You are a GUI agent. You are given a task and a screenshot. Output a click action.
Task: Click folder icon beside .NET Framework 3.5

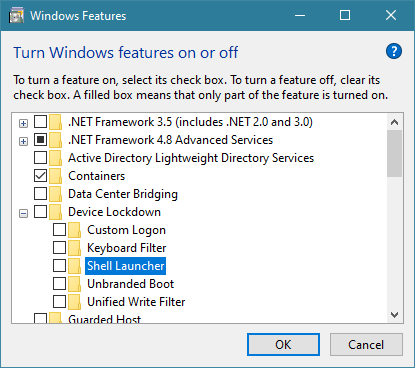point(55,122)
